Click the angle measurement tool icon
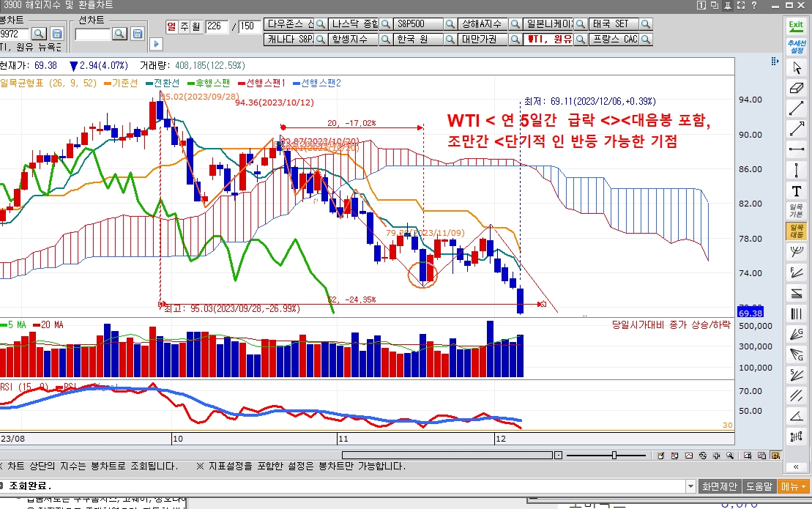The height and width of the screenshot is (509, 812). 796,416
